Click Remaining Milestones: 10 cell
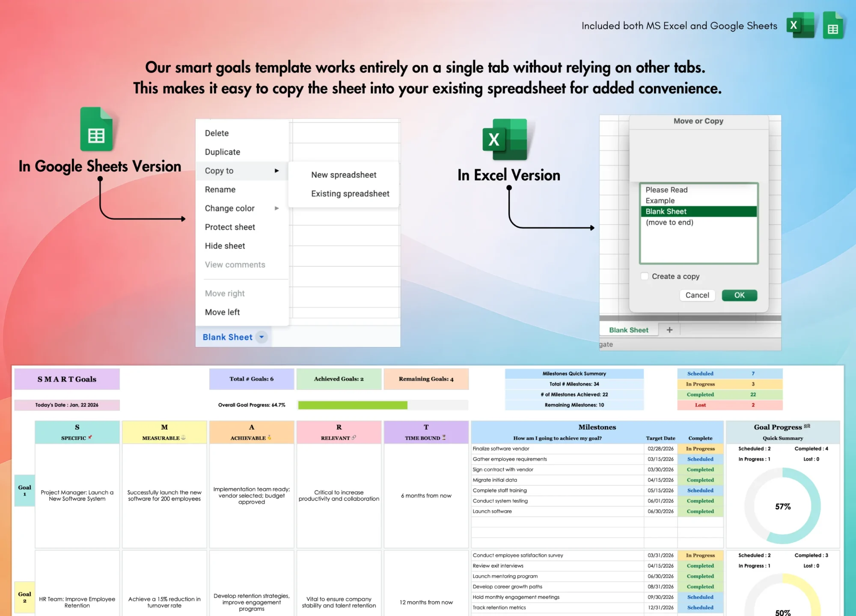Viewport: 856px width, 616px height. (574, 405)
